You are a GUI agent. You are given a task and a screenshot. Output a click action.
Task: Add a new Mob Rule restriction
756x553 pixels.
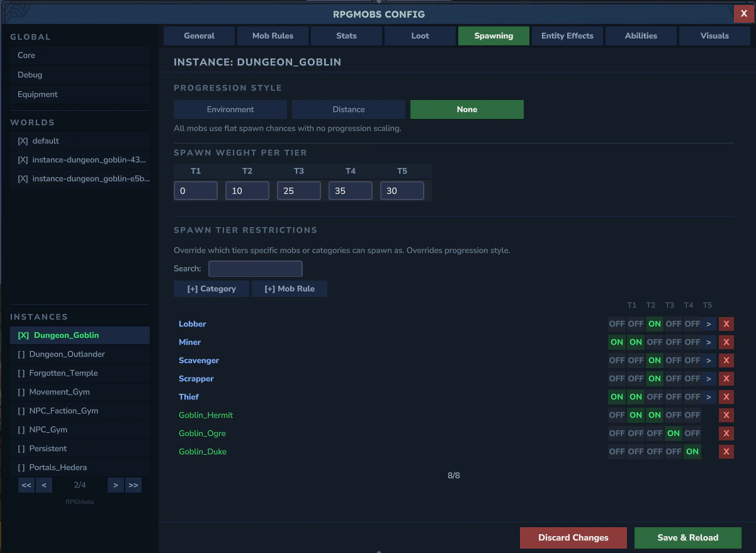point(290,288)
